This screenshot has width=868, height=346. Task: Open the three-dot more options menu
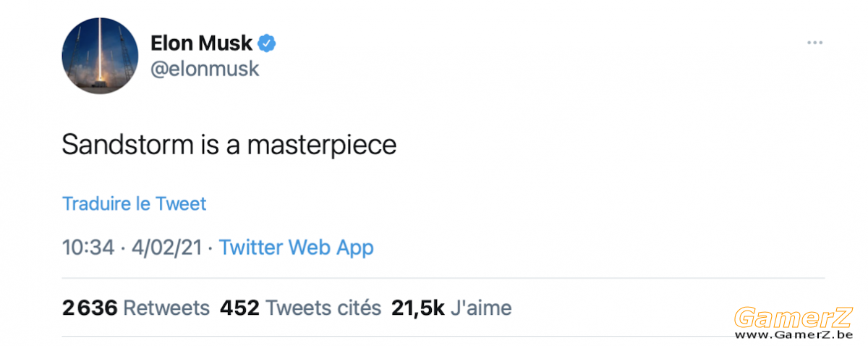pos(815,43)
